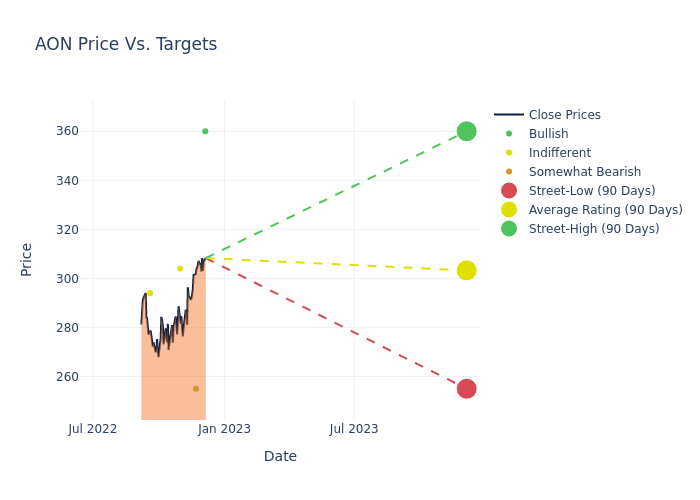Select small orange Somewhat Bearish dot in plot

pos(196,389)
